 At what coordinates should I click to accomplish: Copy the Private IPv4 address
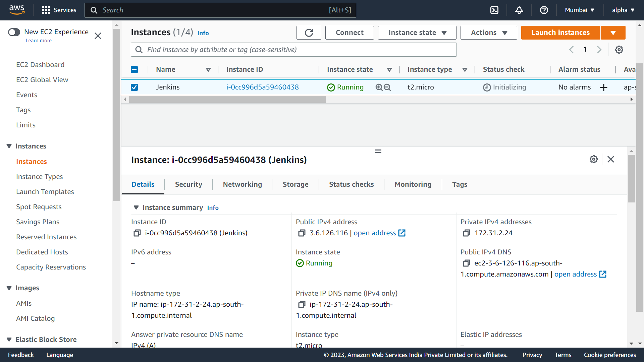(x=466, y=233)
